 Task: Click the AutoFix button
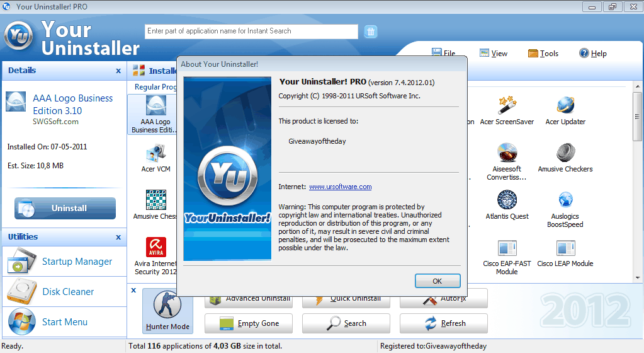[444, 301]
